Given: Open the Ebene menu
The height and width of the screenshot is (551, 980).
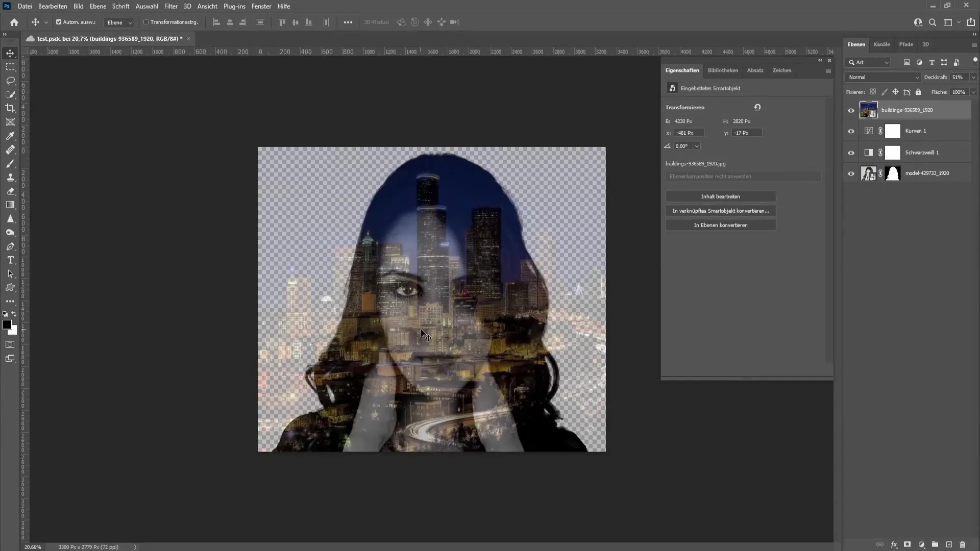Looking at the screenshot, I should (97, 6).
